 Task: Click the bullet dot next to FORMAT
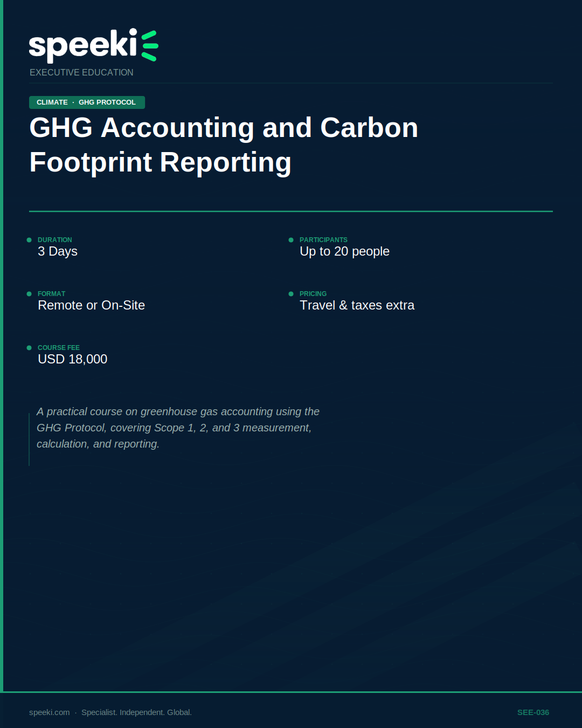point(29,294)
